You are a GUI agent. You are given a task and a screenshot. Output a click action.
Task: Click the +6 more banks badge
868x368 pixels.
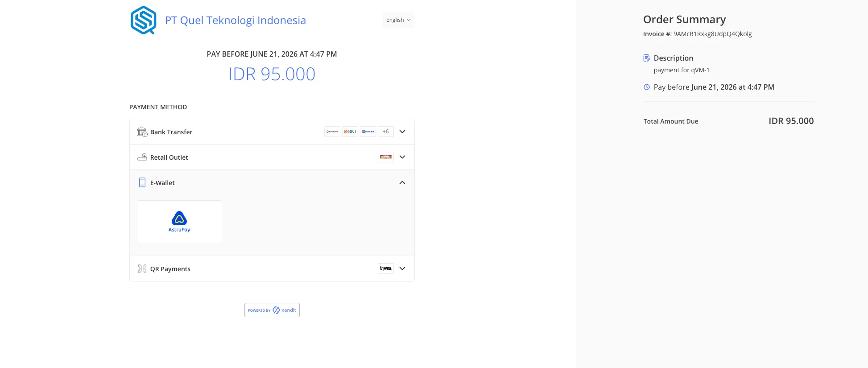click(x=386, y=132)
